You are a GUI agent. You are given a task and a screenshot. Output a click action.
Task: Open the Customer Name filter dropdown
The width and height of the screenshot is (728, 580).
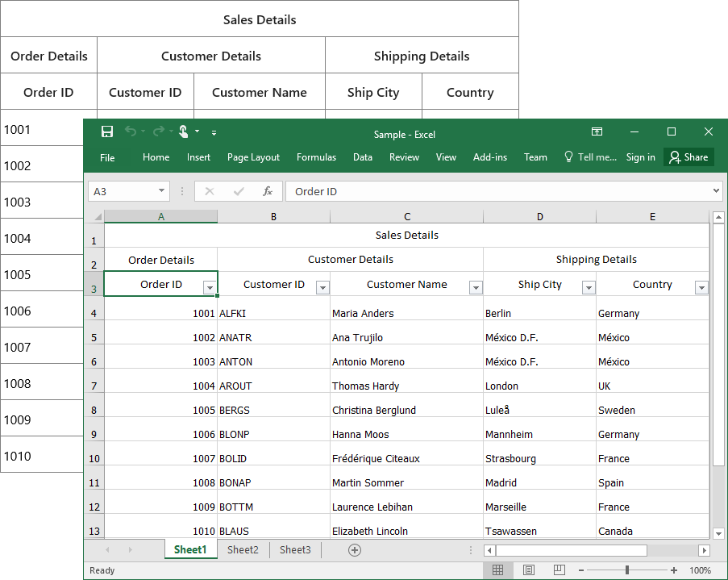coord(476,288)
